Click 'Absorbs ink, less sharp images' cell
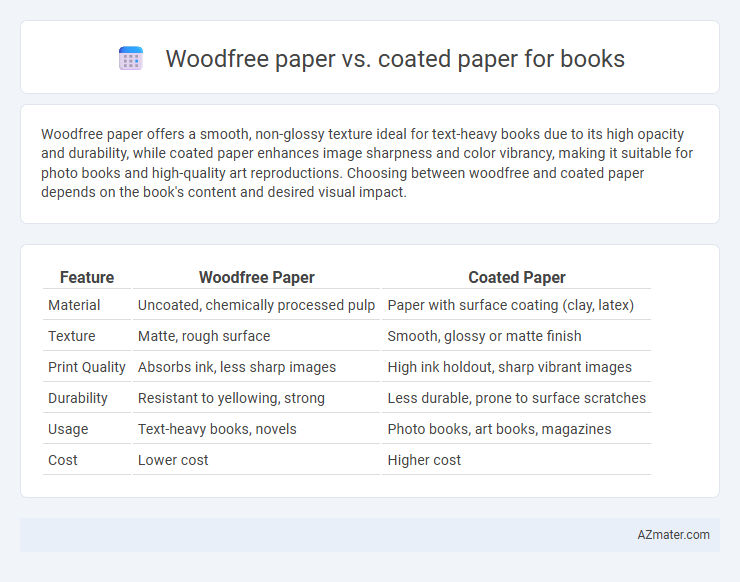The image size is (740, 582). coord(256,367)
